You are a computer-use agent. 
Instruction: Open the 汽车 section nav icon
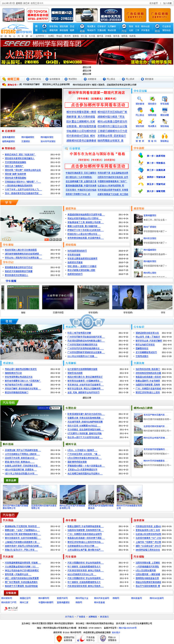[124, 26]
